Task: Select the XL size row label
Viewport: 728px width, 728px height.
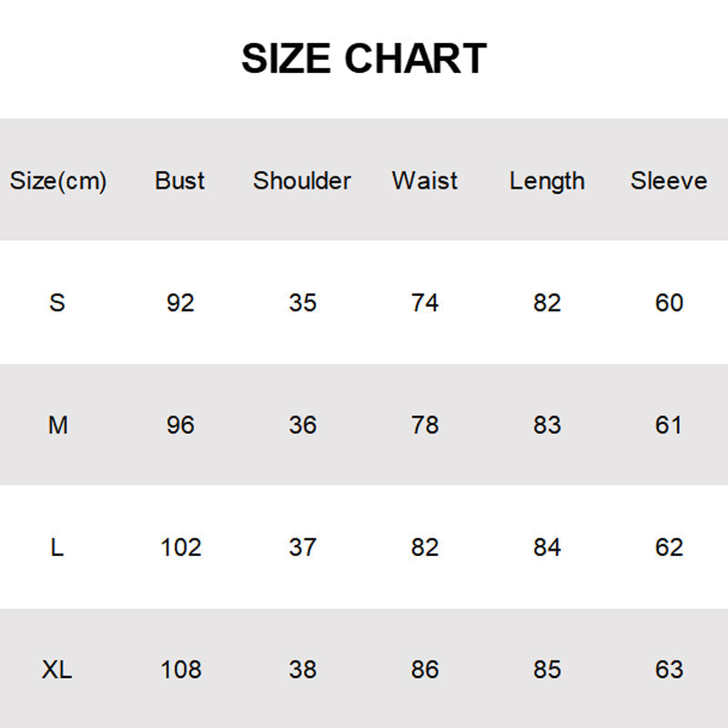Action: click(x=57, y=670)
